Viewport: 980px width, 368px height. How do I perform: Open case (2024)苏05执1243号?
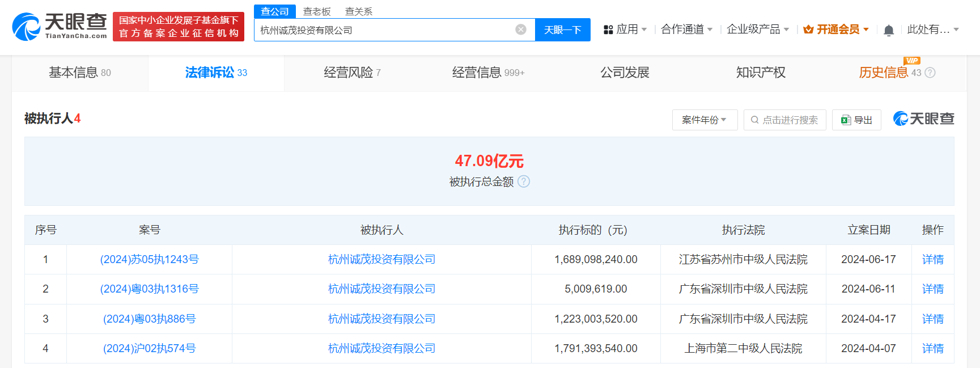150,259
